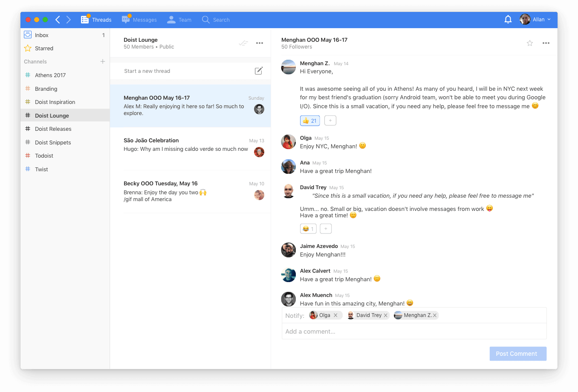The height and width of the screenshot is (392, 578).
Task: Open the Allan account dropdown
Action: (535, 19)
